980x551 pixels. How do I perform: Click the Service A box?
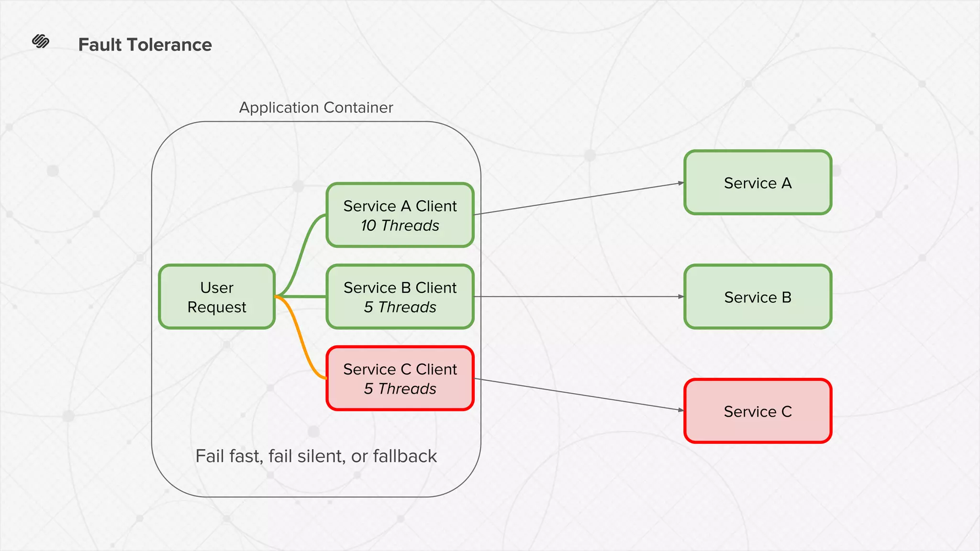coord(757,183)
